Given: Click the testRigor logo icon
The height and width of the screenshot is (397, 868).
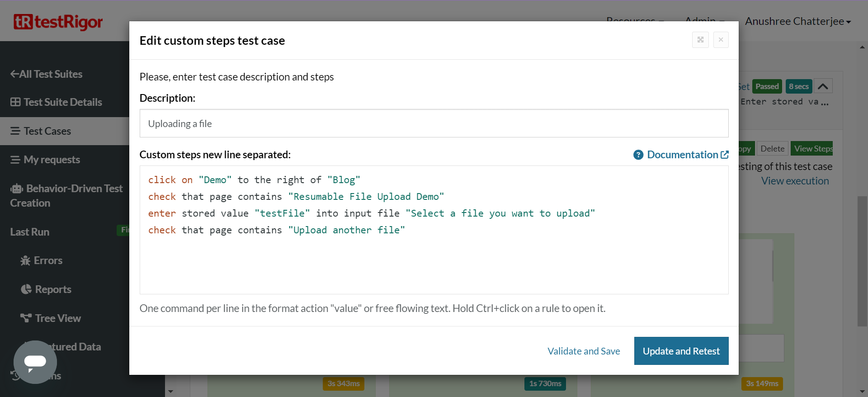Looking at the screenshot, I should click(24, 22).
